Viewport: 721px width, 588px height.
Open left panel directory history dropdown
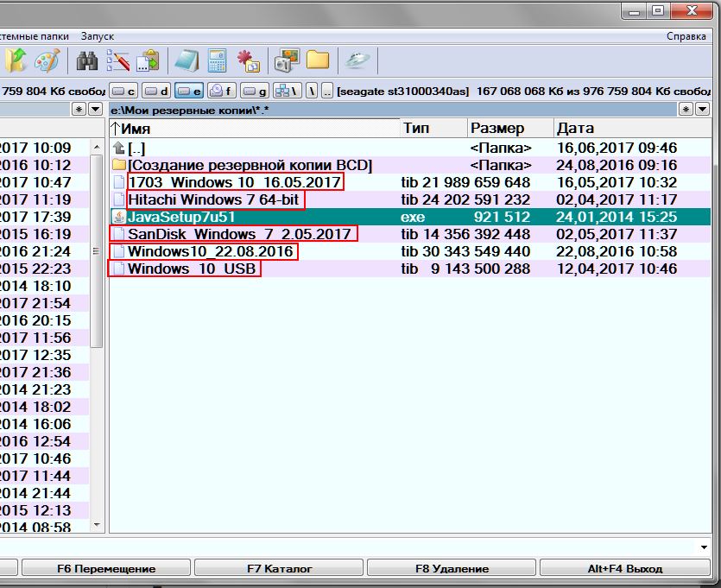tap(95, 110)
